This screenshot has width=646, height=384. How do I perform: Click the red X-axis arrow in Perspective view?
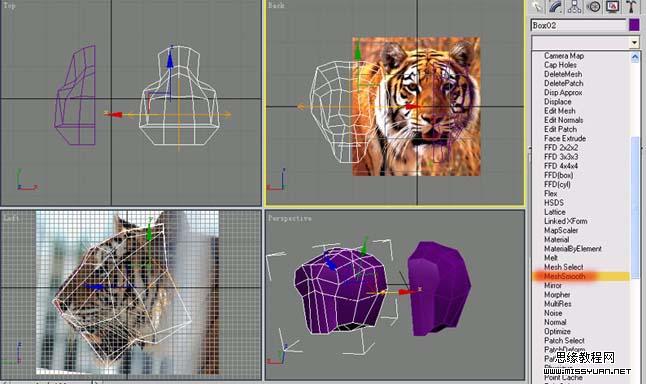[407, 292]
